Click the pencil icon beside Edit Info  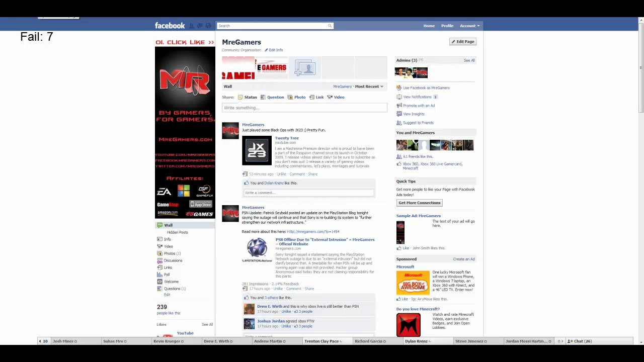(266, 50)
